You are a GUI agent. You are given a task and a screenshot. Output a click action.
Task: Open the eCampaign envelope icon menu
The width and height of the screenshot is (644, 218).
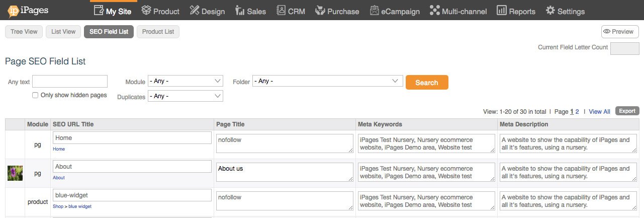374,11
